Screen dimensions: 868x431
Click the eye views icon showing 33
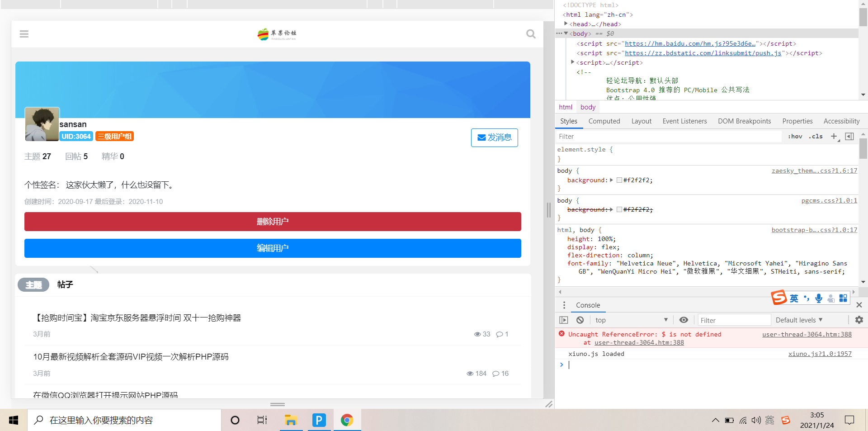[477, 334]
